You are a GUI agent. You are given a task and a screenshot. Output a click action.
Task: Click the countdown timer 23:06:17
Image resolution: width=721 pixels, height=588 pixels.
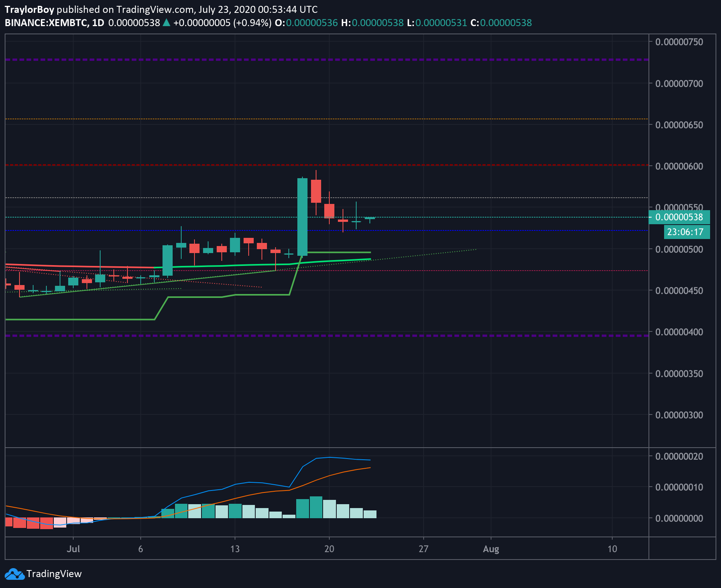(x=687, y=232)
